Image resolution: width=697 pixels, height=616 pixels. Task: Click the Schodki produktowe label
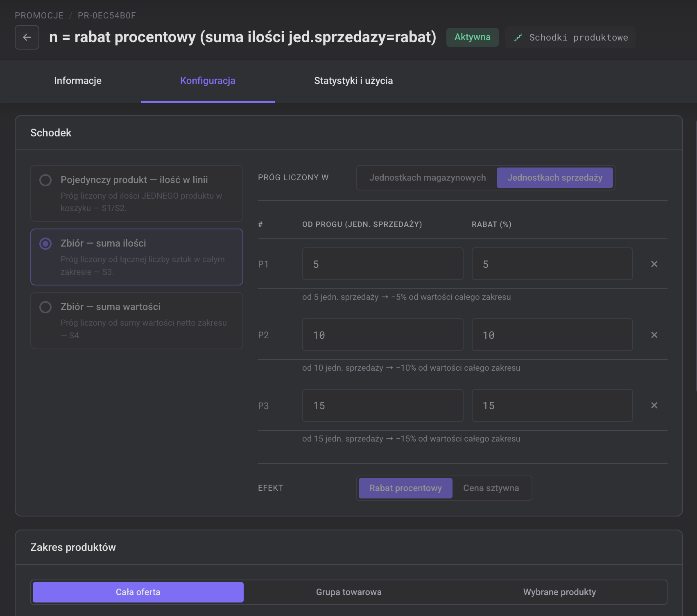tap(579, 38)
